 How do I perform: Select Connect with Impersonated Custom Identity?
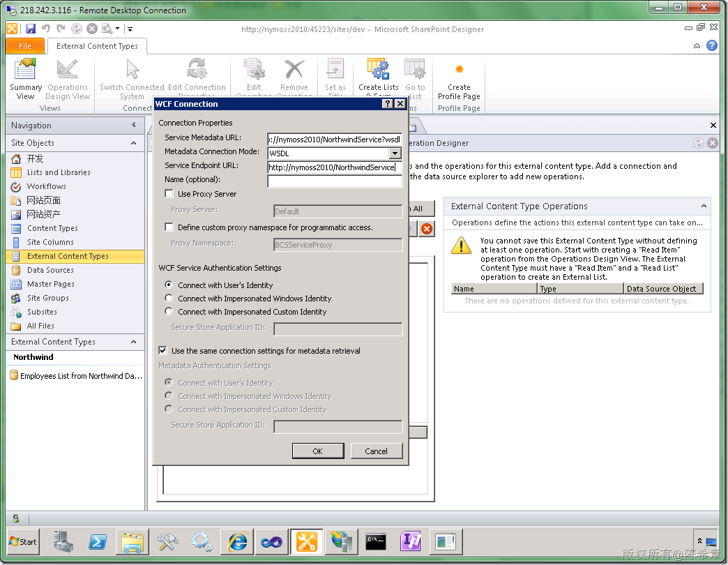click(169, 312)
